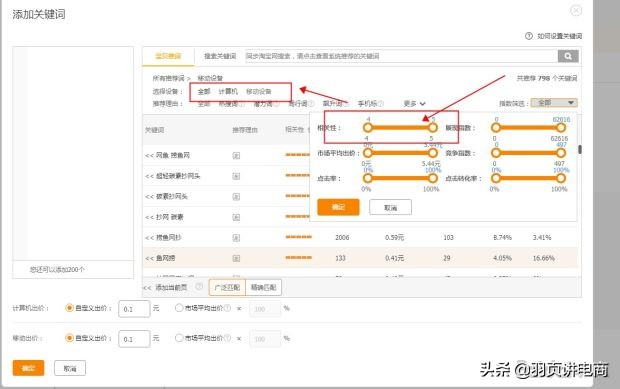
Task: Select 市场平均出价 for 移动出价
Action: point(179,338)
